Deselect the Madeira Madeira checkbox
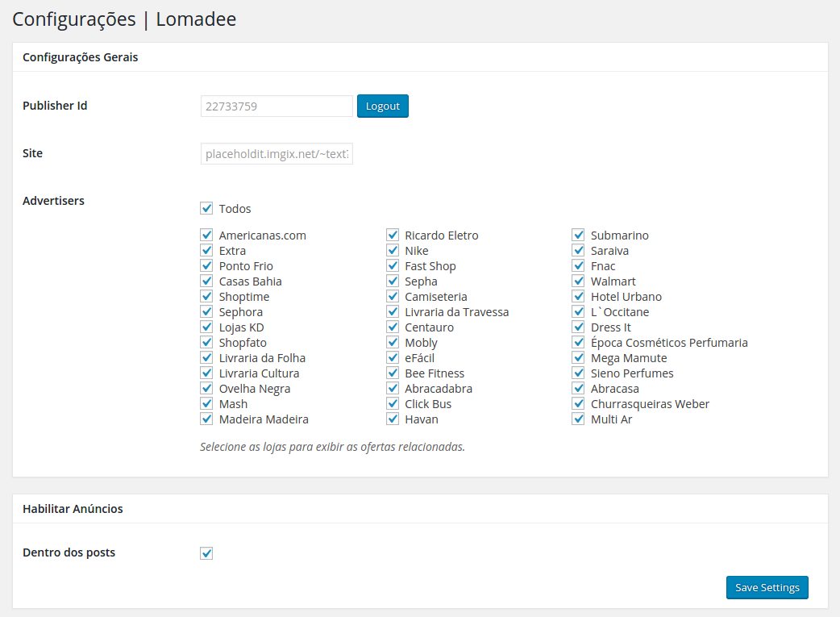The width and height of the screenshot is (840, 617). (206, 419)
